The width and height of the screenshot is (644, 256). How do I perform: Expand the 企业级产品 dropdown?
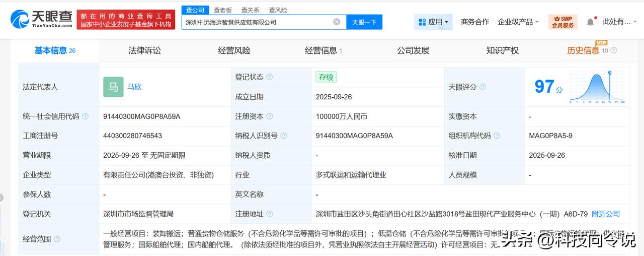click(518, 22)
